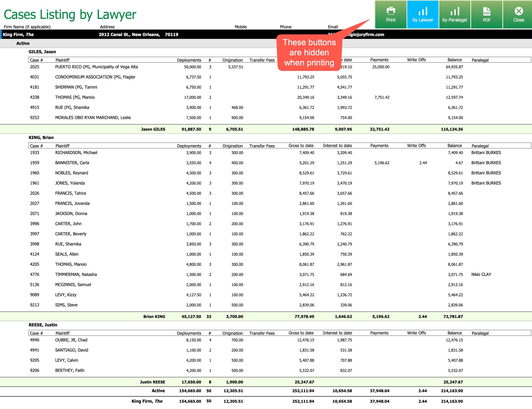
Task: Click payments value 7,751.42 on case 4338
Action: 382,97
